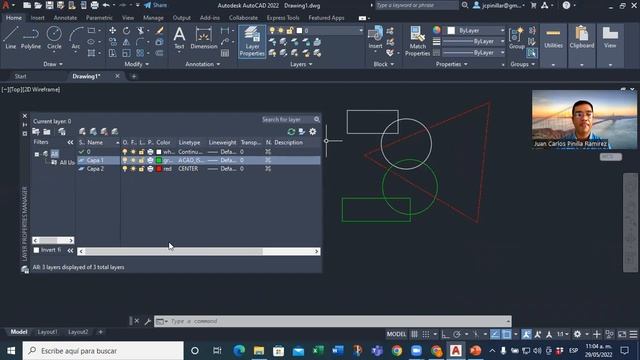Click the new drawing tab plus button
Viewport: 640px width, 360px height.
(133, 76)
